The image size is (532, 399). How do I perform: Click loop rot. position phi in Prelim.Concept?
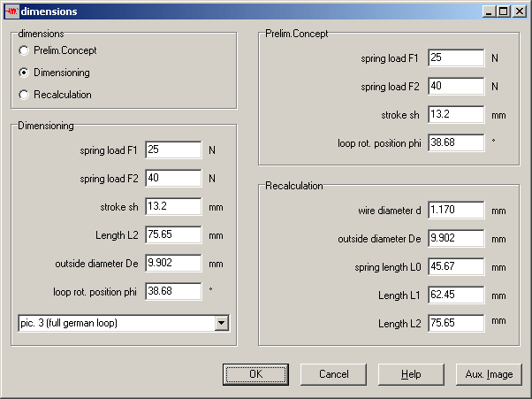pos(456,142)
